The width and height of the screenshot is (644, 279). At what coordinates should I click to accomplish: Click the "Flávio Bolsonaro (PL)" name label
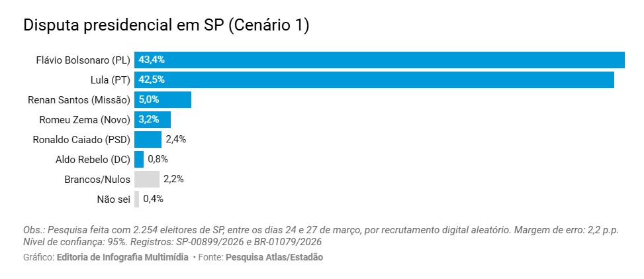point(83,60)
